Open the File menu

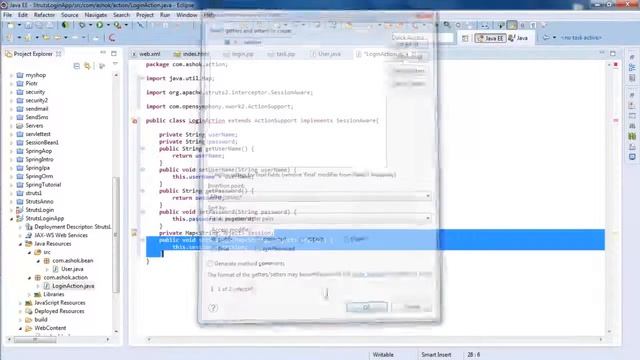click(7, 15)
